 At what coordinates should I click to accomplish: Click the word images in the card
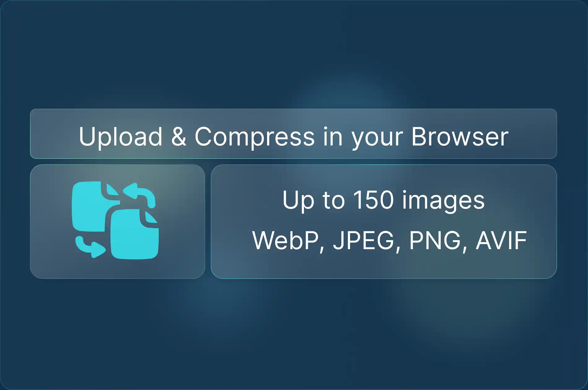point(443,201)
